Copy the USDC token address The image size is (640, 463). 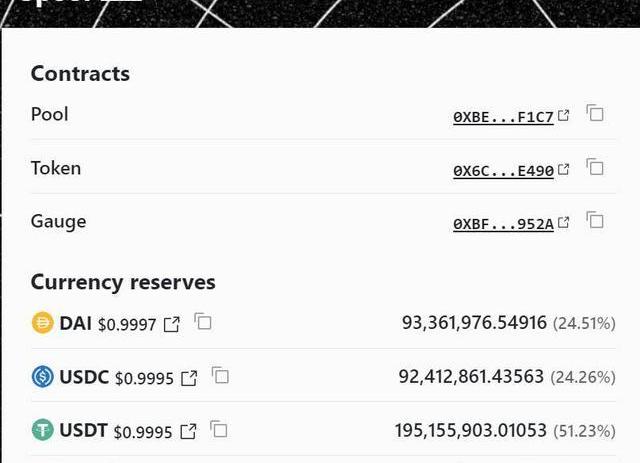point(220,376)
